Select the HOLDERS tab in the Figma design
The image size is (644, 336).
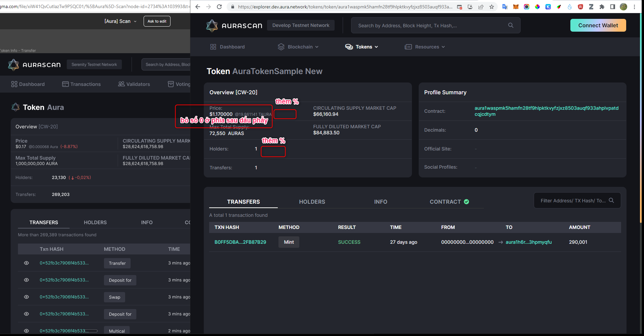[95, 223]
